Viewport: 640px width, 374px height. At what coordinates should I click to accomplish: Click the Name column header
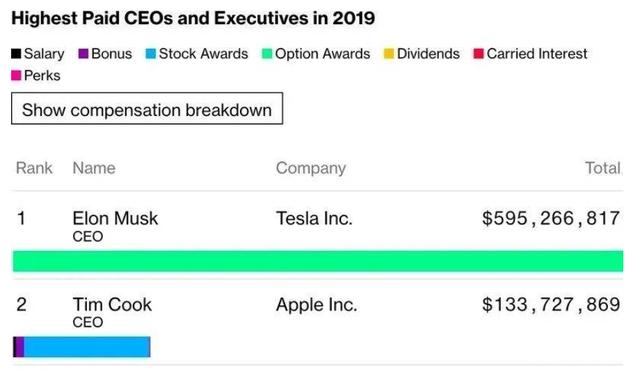tap(94, 168)
